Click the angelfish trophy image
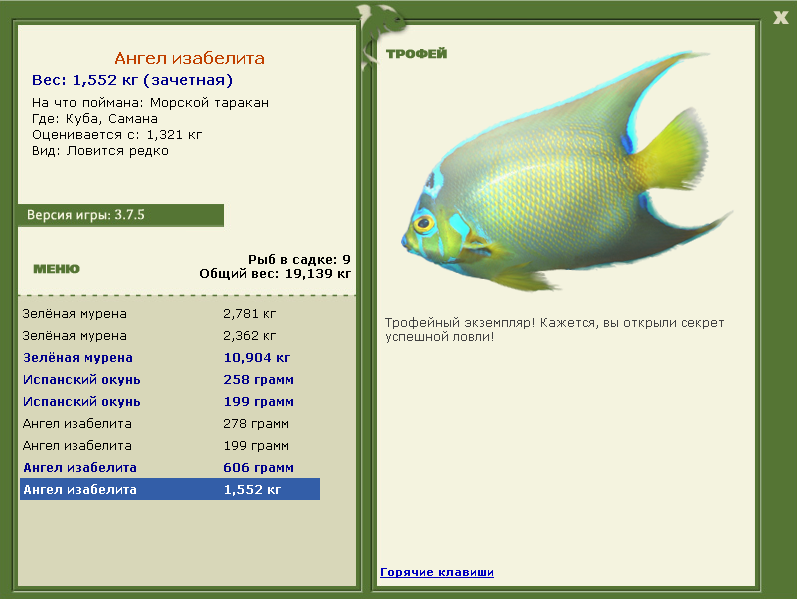This screenshot has width=797, height=599. click(567, 173)
